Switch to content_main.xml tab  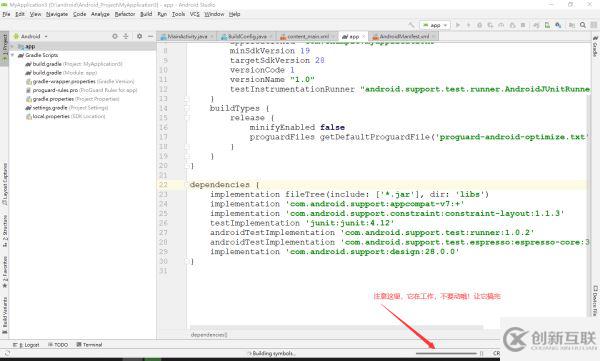click(308, 36)
